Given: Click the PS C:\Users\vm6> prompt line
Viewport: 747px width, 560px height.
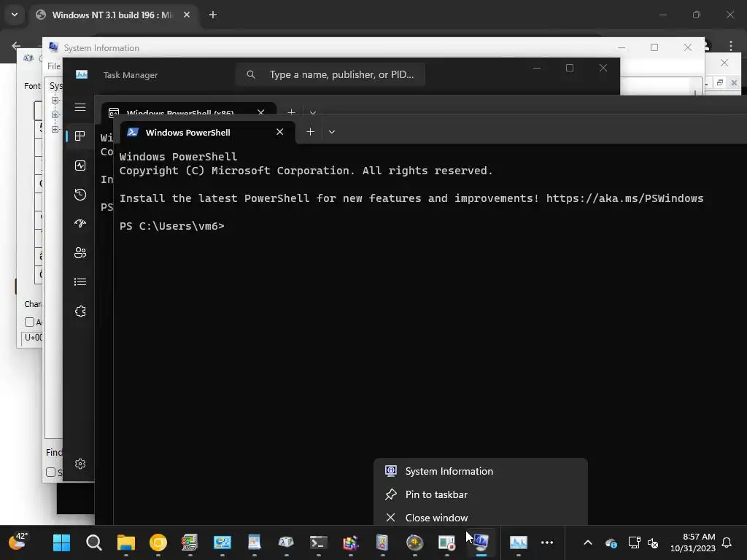Looking at the screenshot, I should point(171,226).
